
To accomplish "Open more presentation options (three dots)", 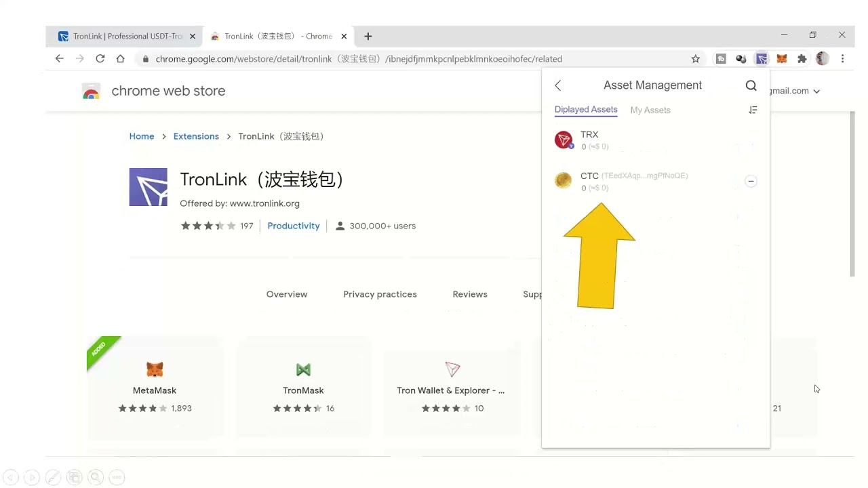I will click(x=117, y=477).
